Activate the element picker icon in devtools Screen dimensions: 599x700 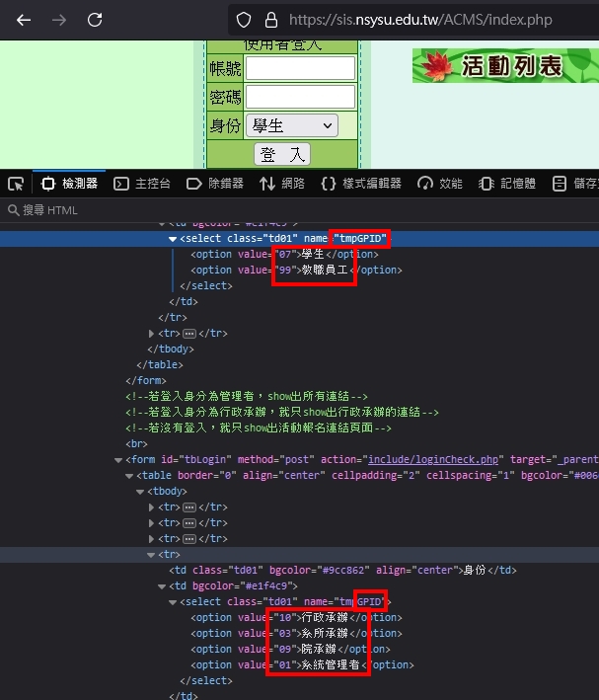pyautogui.click(x=16, y=184)
